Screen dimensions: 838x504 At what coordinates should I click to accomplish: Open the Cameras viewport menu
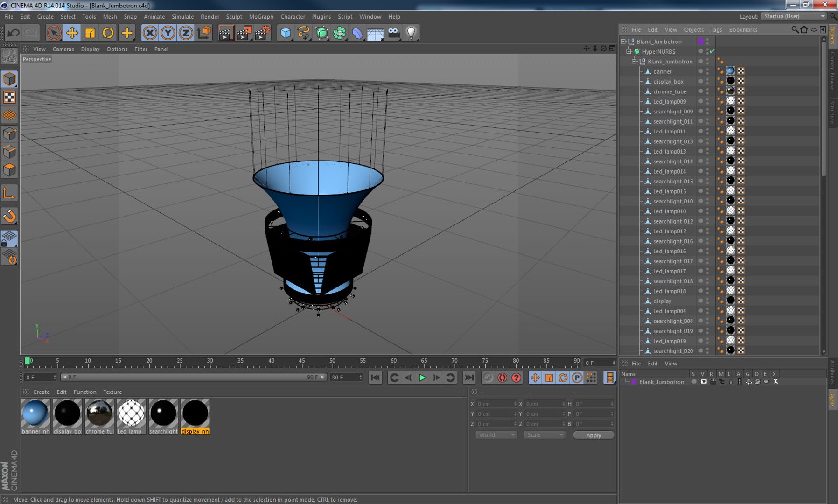click(63, 49)
